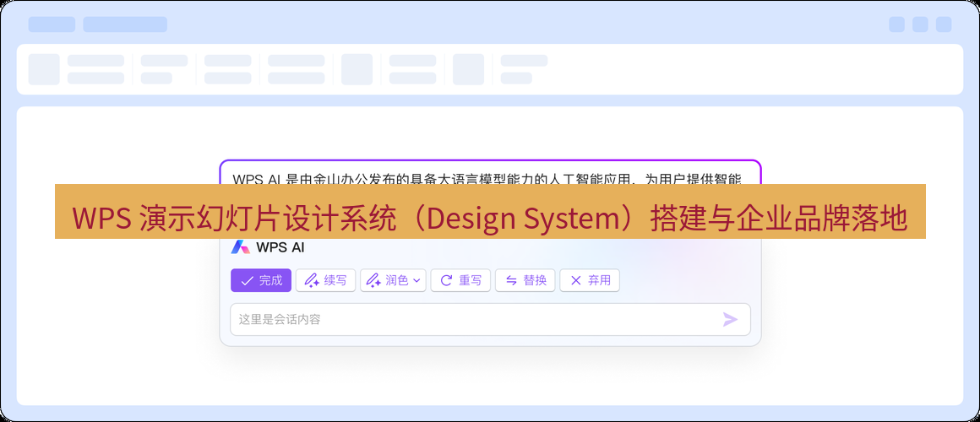Click the 重写 button
Viewport: 980px width, 422px height.
coord(460,280)
